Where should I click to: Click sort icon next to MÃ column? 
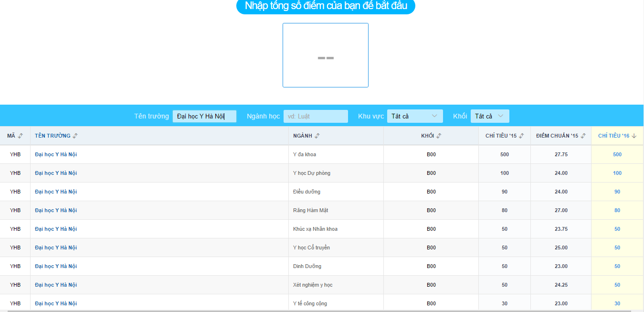pyautogui.click(x=21, y=136)
